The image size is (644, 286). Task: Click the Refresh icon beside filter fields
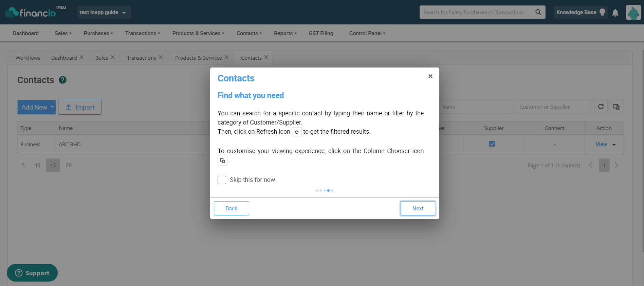pyautogui.click(x=601, y=107)
